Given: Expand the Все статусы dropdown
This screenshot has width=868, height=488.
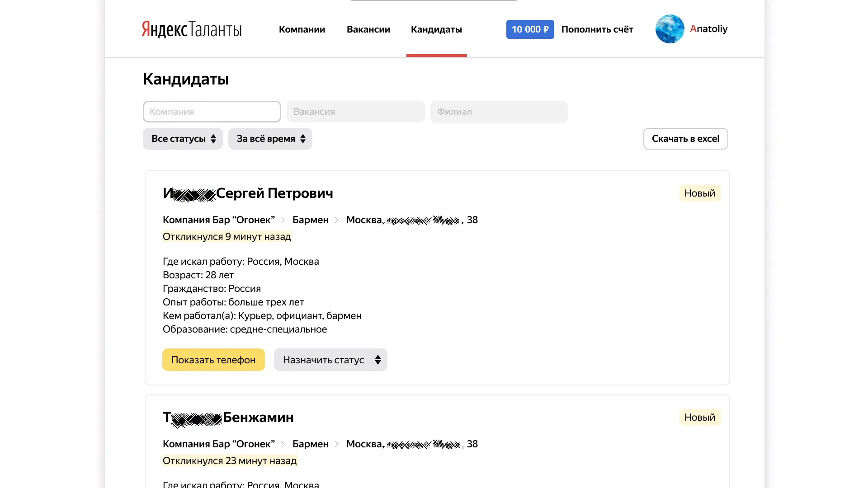Looking at the screenshot, I should tap(183, 139).
